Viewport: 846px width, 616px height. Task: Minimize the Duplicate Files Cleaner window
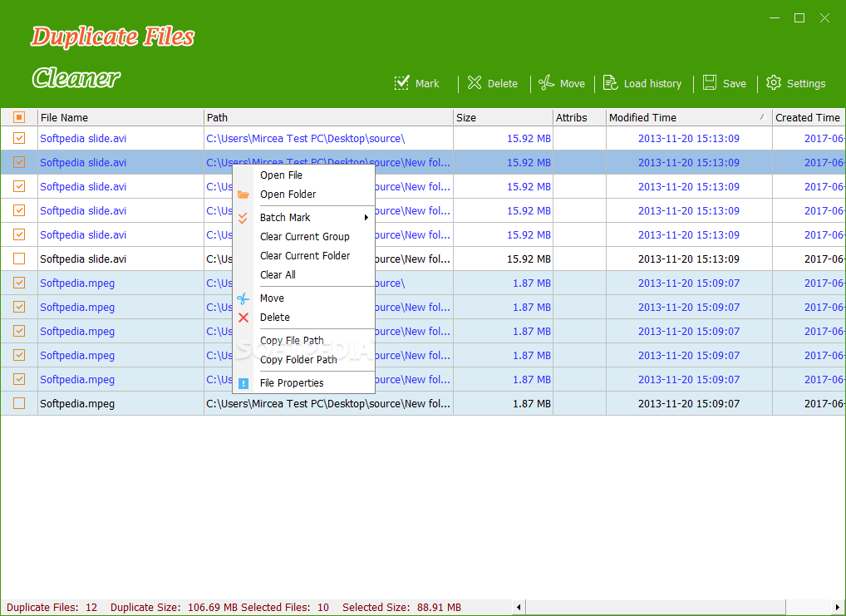(775, 17)
